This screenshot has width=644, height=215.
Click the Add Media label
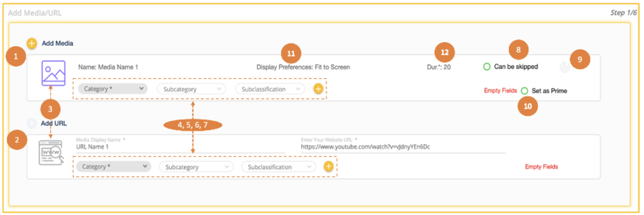point(58,43)
